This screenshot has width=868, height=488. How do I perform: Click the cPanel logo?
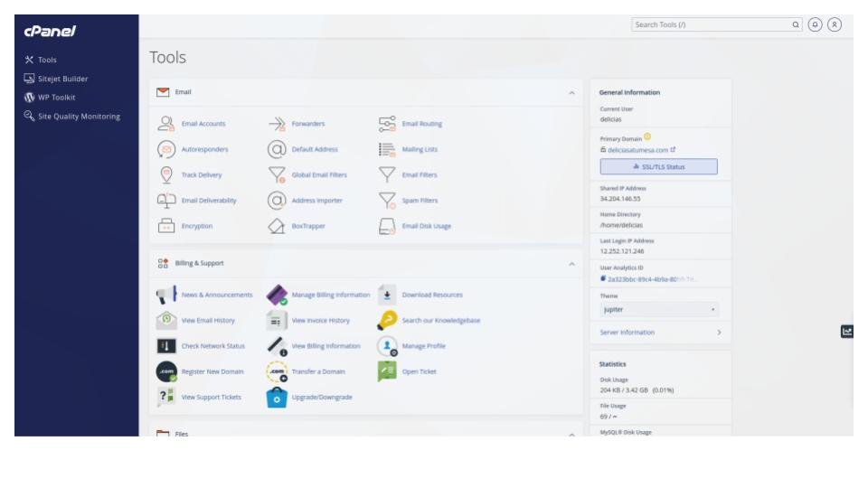point(50,32)
